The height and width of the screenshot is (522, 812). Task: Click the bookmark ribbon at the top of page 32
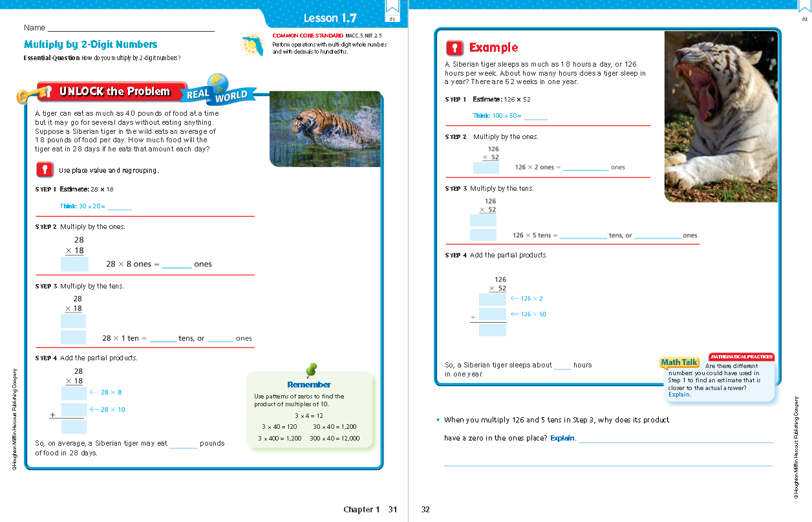click(804, 8)
